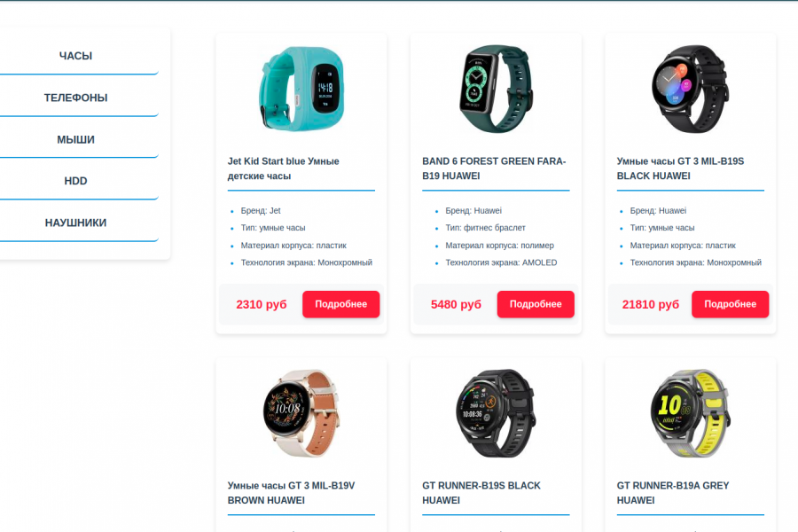Open the ЧАСЫ category
This screenshot has height=532, width=798.
tap(76, 56)
